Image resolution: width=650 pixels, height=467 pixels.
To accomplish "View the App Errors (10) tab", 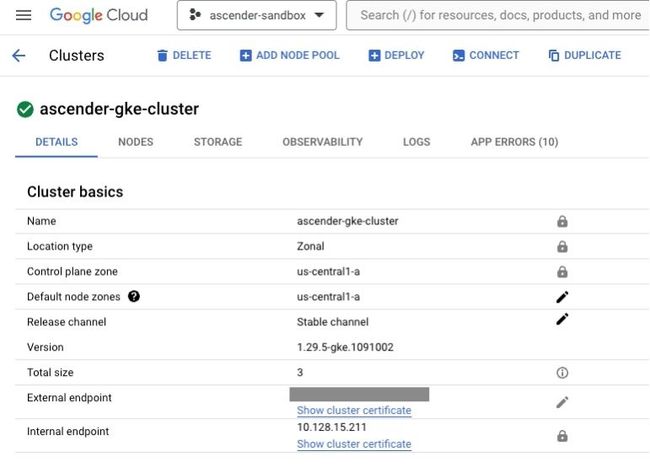I will (514, 142).
